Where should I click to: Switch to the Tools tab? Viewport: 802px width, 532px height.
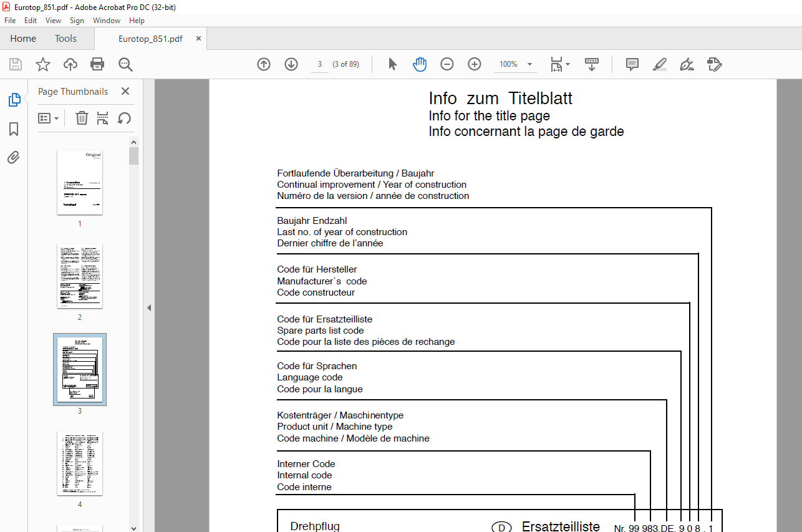tap(65, 39)
